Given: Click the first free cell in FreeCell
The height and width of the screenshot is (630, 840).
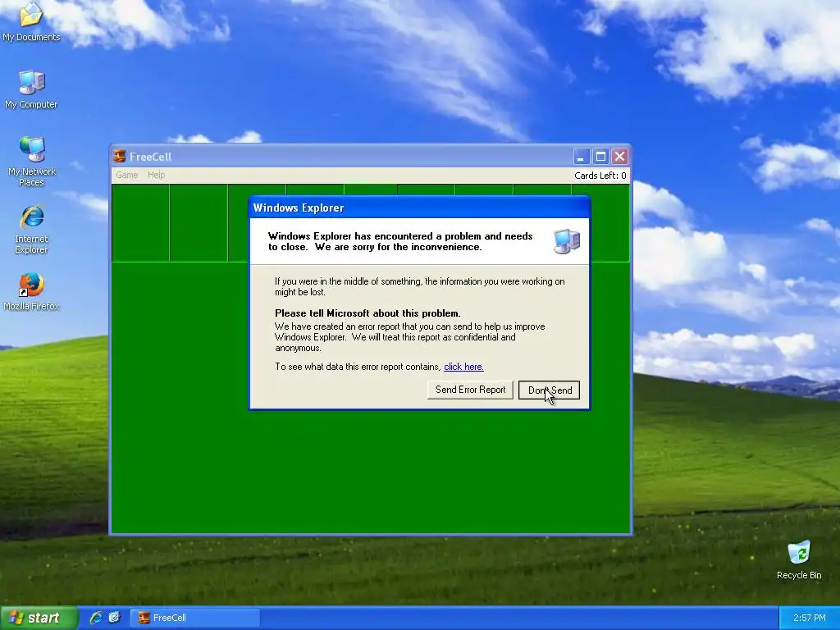Looking at the screenshot, I should pos(140,223).
